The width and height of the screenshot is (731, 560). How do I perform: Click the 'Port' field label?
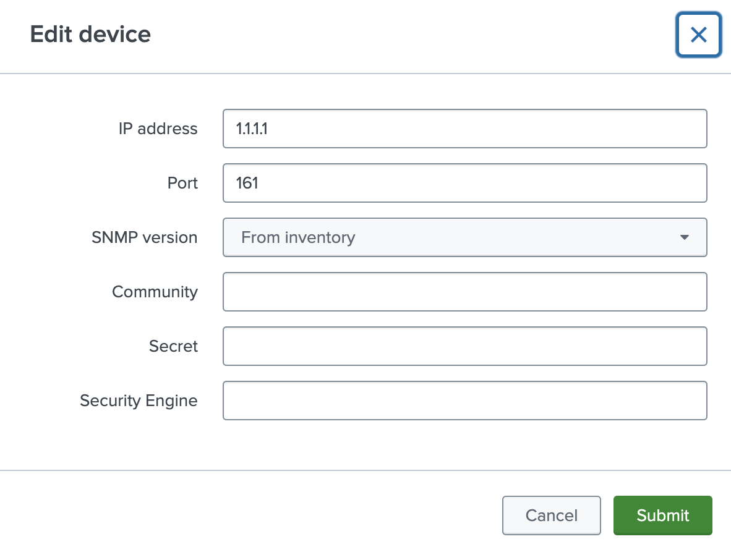tap(182, 183)
